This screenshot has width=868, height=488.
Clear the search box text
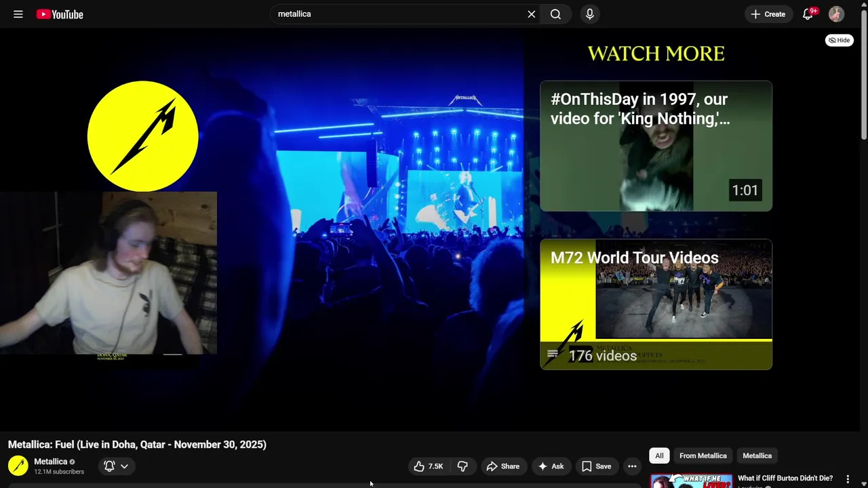coord(532,14)
